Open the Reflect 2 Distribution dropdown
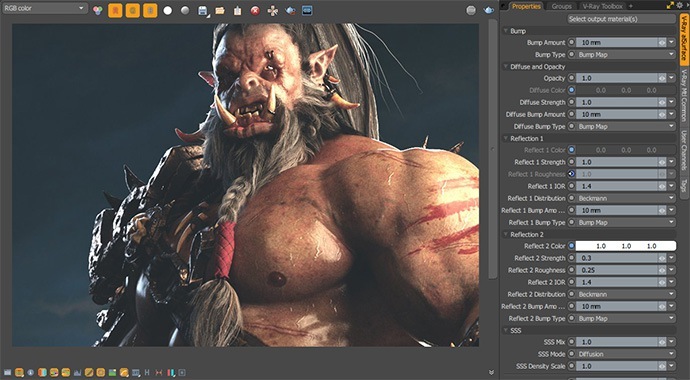 626,294
